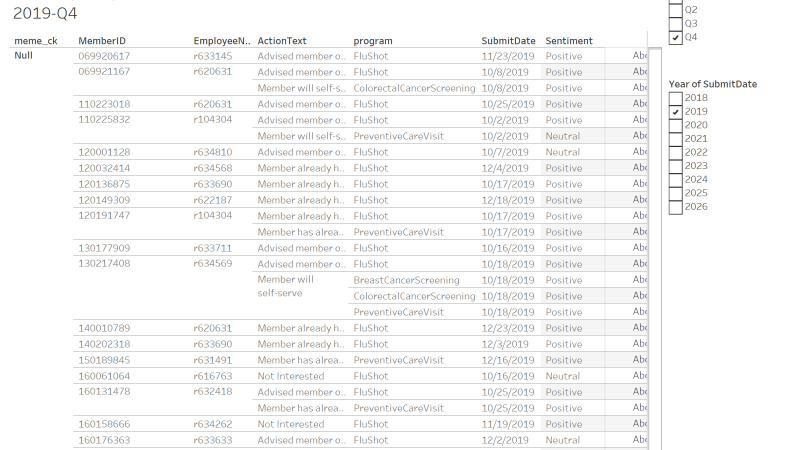Tick the Q2 quarter checkbox

coord(675,9)
